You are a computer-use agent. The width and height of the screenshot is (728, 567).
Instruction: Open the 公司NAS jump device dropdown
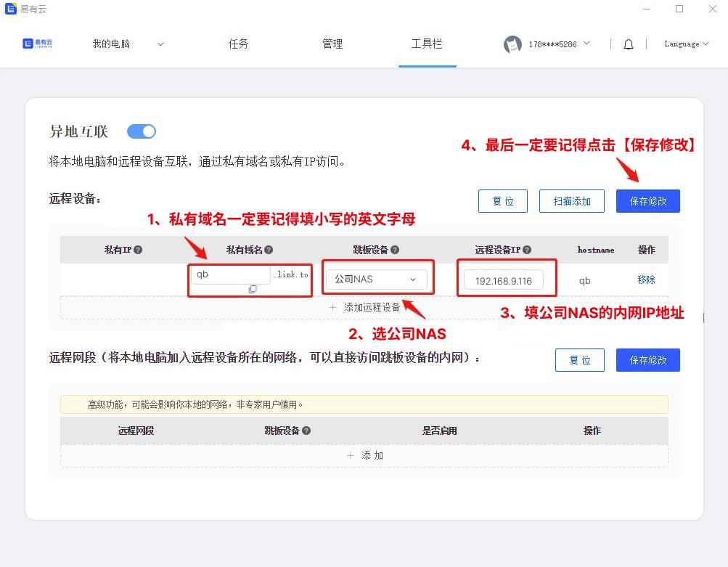(376, 280)
